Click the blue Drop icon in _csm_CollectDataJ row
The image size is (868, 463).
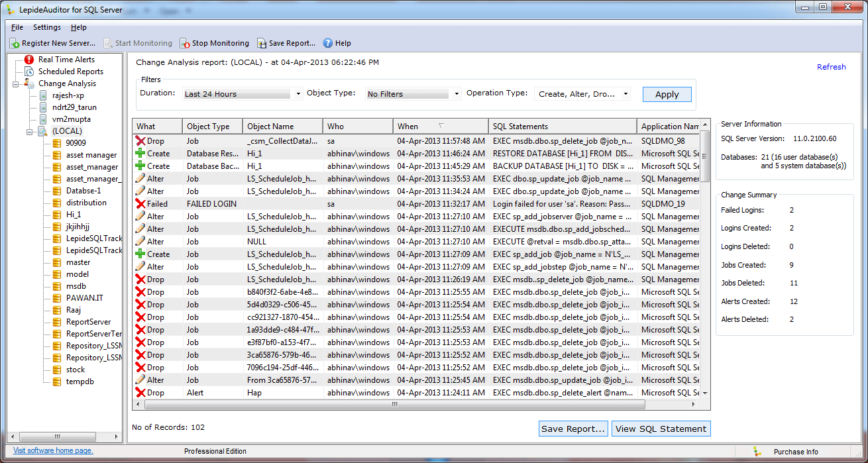click(140, 140)
